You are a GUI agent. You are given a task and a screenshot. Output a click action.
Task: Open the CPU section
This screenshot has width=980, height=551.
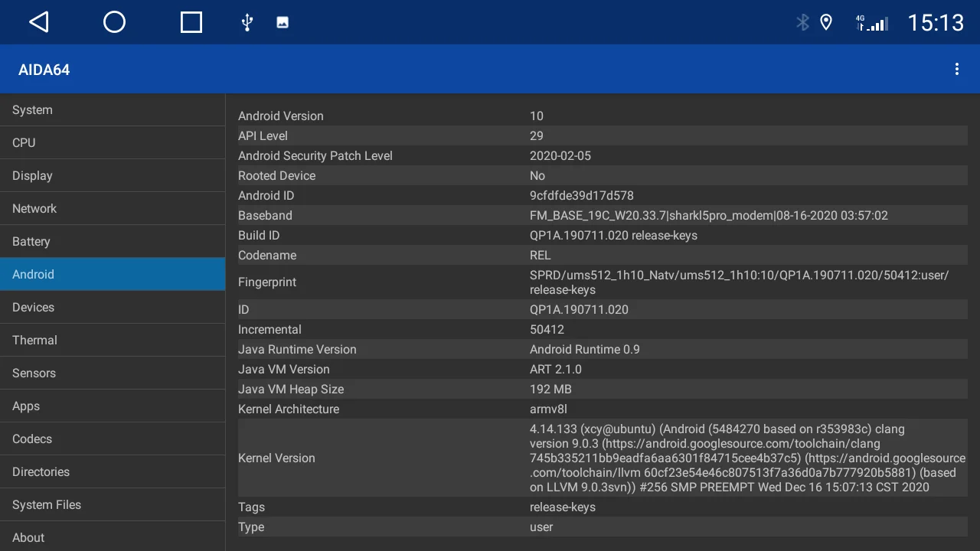coord(113,143)
